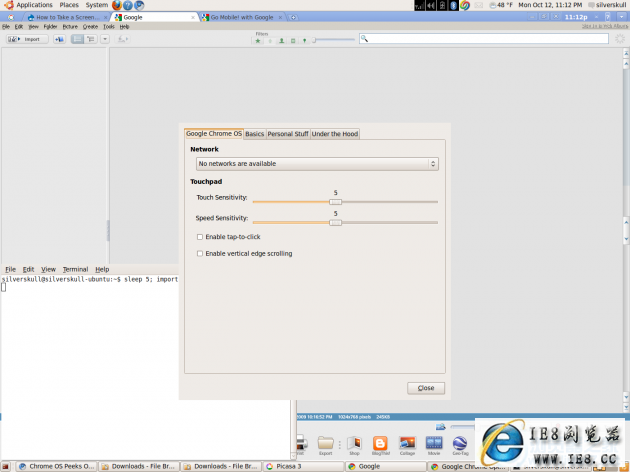
Task: Switch to Google taskbar window
Action: (385, 466)
